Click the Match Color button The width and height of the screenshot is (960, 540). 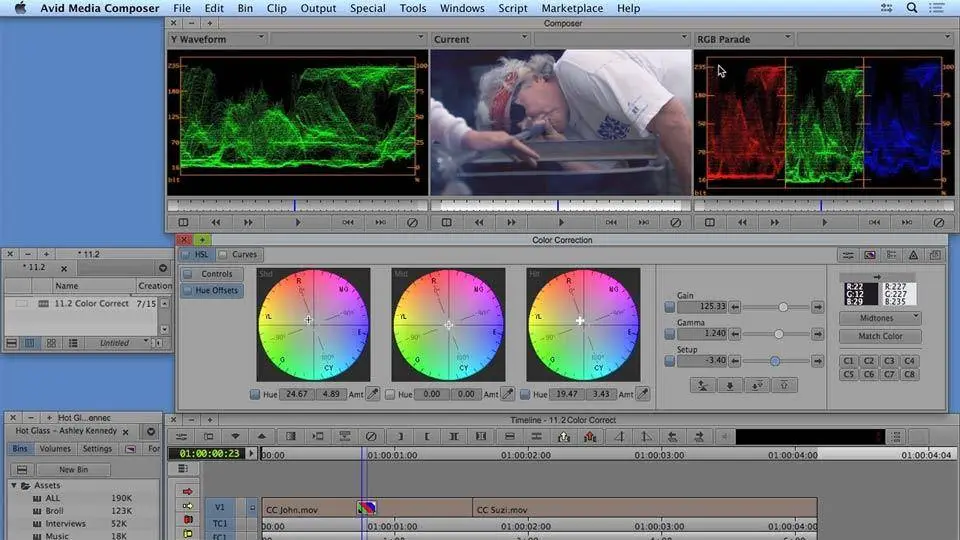click(879, 336)
